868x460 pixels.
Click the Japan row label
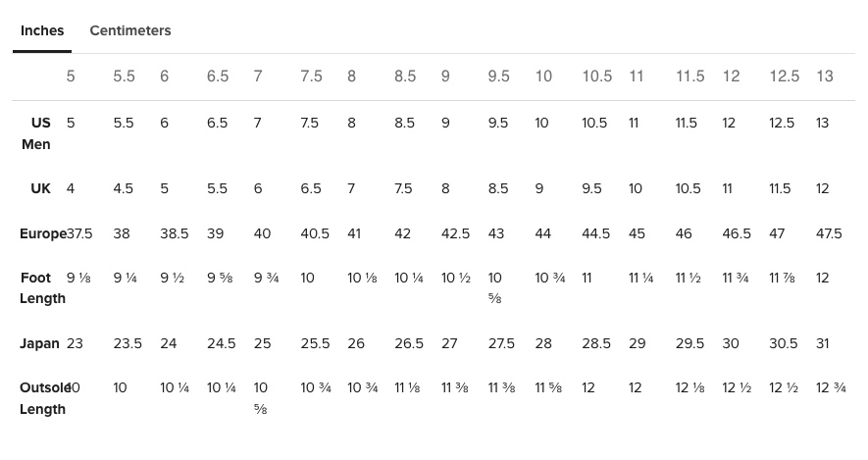(39, 343)
